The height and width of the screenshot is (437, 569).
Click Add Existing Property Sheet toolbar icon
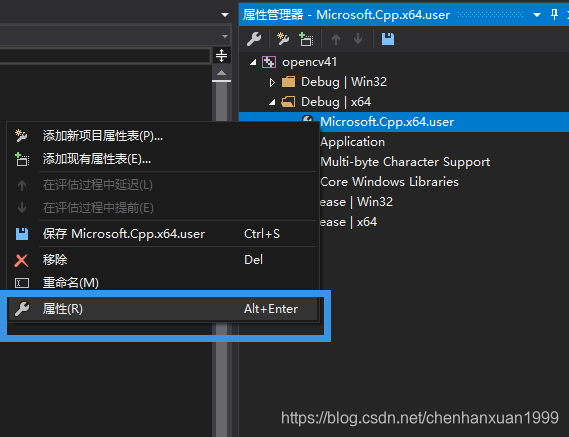pos(306,39)
